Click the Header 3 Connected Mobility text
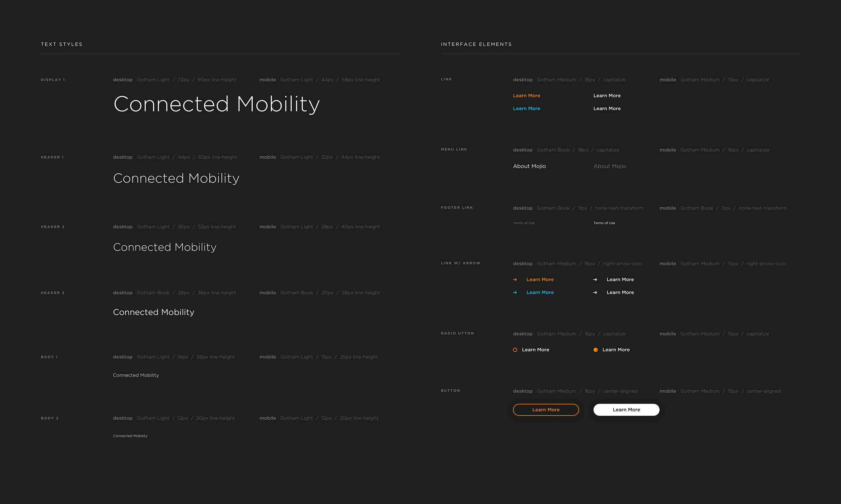 coord(153,312)
